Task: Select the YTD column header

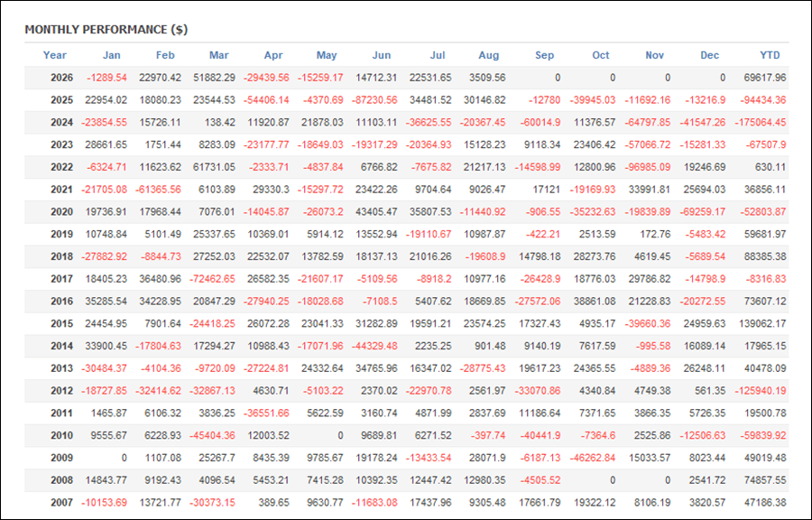Action: (x=770, y=55)
